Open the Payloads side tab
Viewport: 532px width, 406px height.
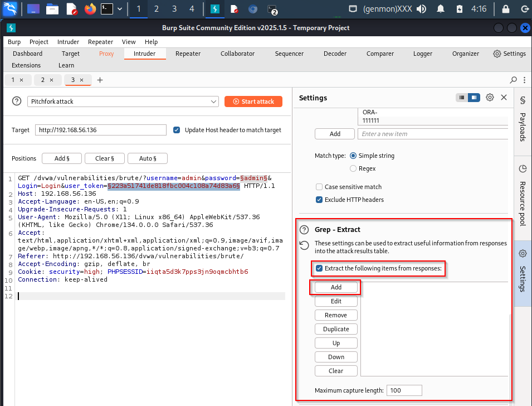523,119
